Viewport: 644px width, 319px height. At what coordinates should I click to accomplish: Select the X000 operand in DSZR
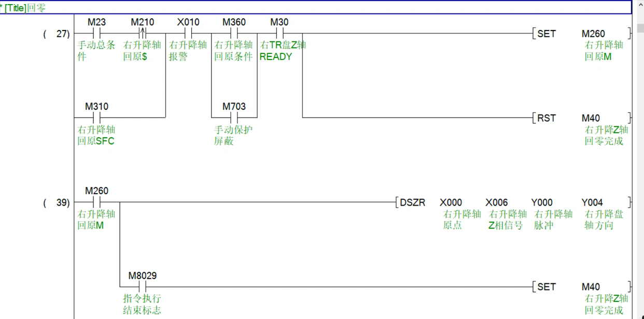coord(451,202)
